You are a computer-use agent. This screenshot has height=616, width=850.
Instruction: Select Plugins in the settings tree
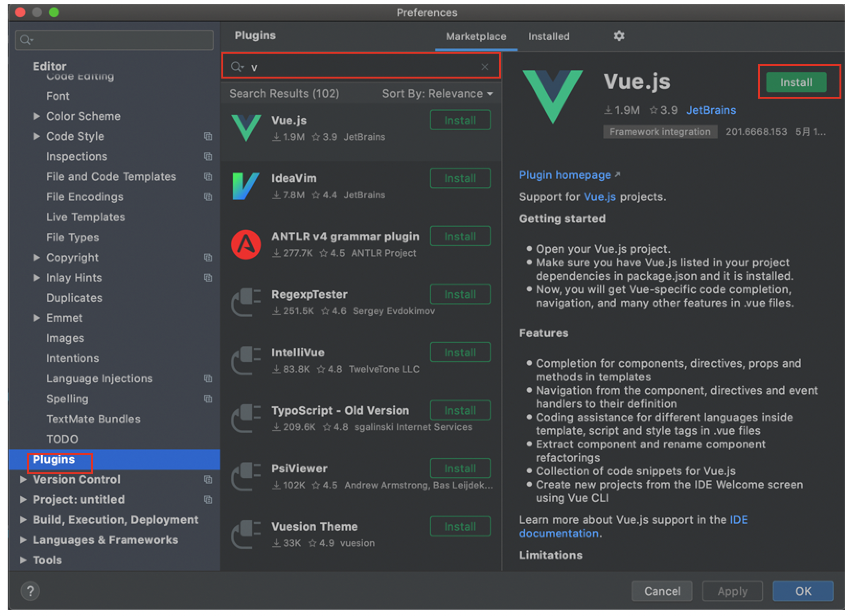[x=115, y=459]
